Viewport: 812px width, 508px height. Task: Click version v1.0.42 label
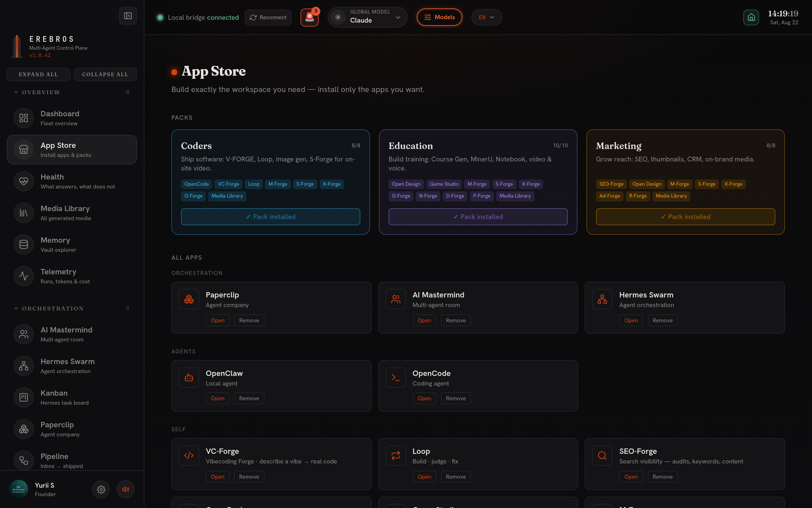[40, 55]
